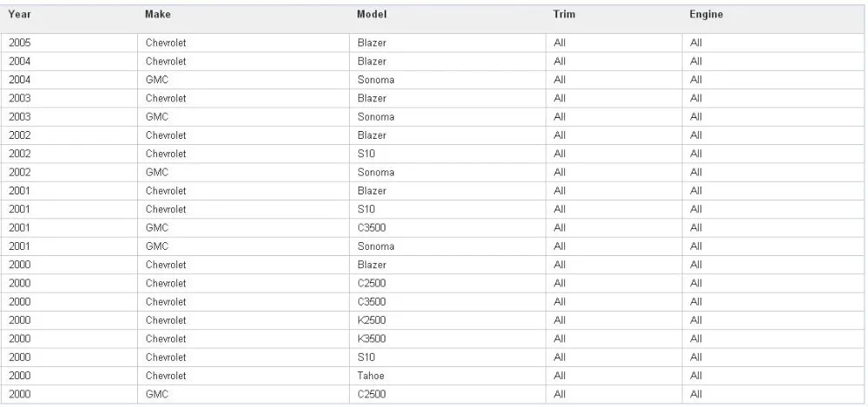Viewport: 868px width, 407px height.
Task: Select the K3500 model cell
Action: pos(372,338)
